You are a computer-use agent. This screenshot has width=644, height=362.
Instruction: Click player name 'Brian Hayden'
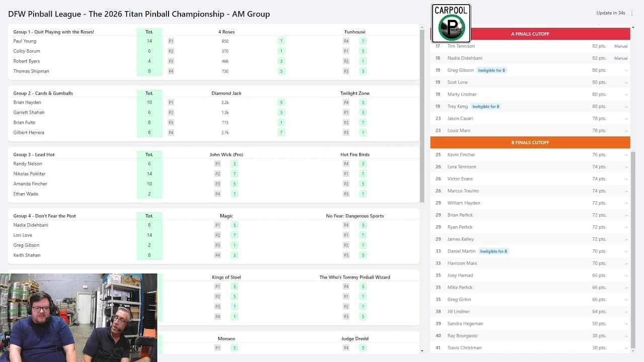click(27, 103)
